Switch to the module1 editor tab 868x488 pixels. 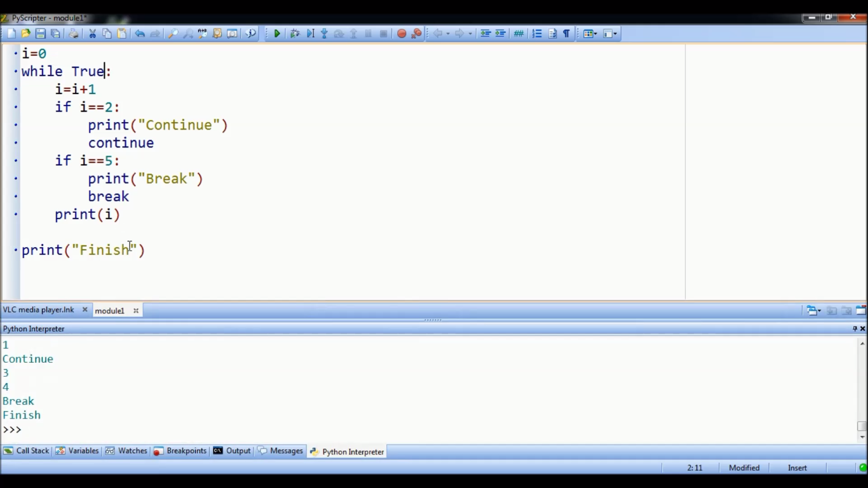tap(109, 310)
